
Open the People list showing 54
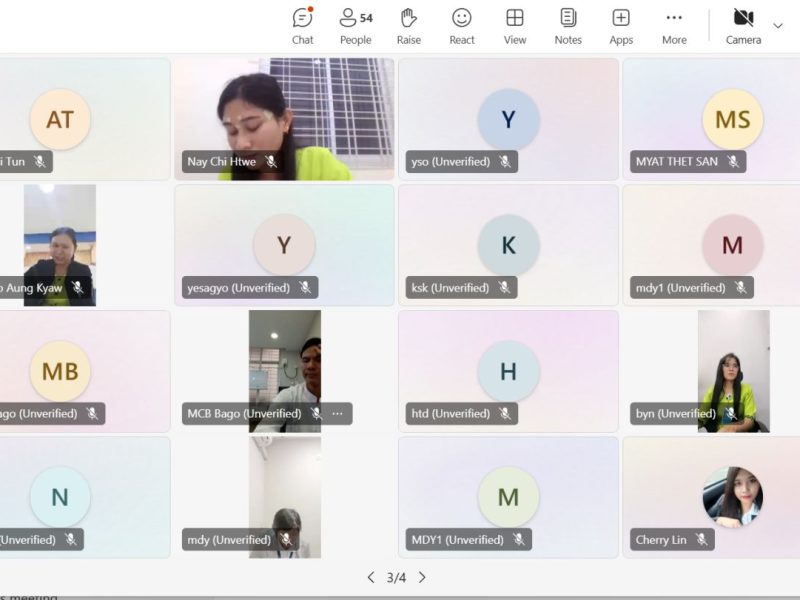coord(356,27)
